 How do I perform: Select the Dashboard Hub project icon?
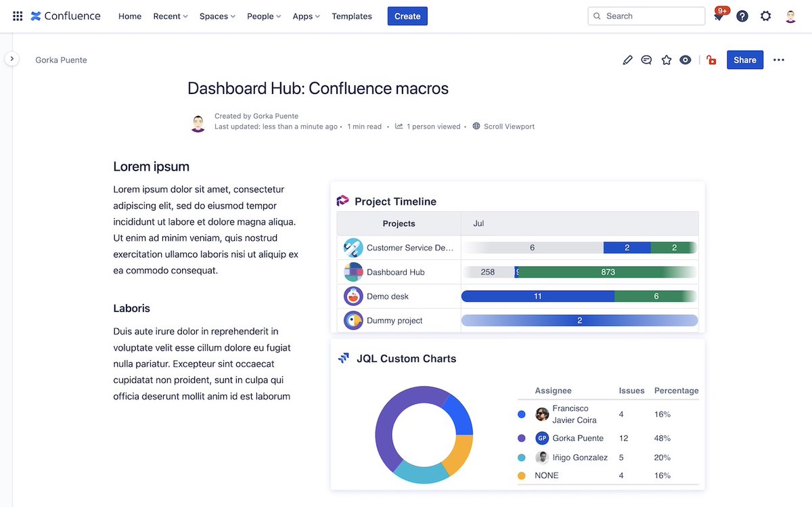click(353, 272)
